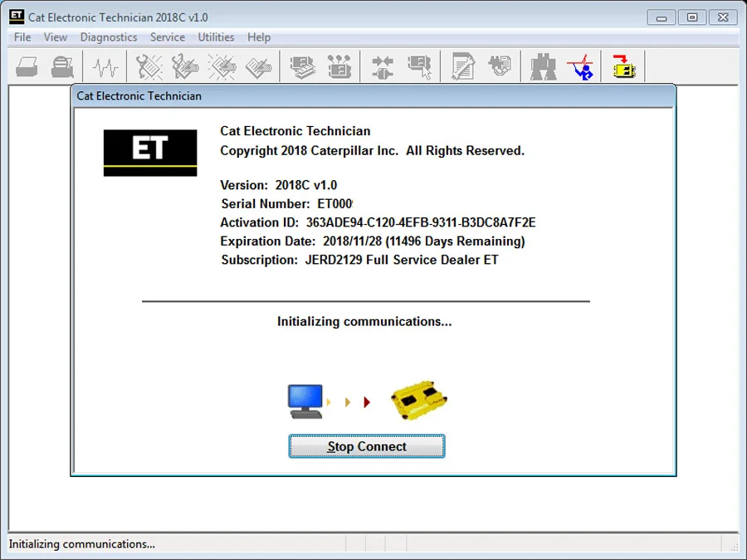This screenshot has height=560, width=747.
Task: Click the blue computer monitor graphic
Action: coord(305,402)
